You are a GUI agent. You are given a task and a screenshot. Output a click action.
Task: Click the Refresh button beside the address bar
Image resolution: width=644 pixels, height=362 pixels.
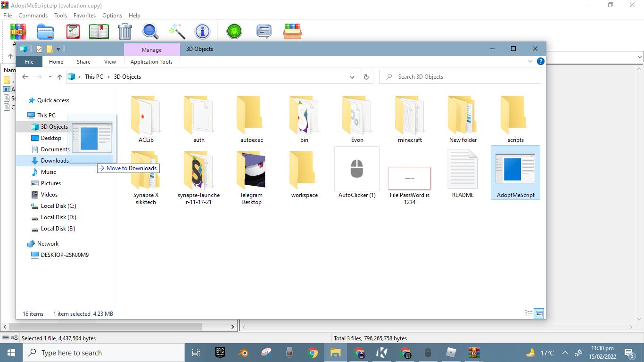click(366, 77)
